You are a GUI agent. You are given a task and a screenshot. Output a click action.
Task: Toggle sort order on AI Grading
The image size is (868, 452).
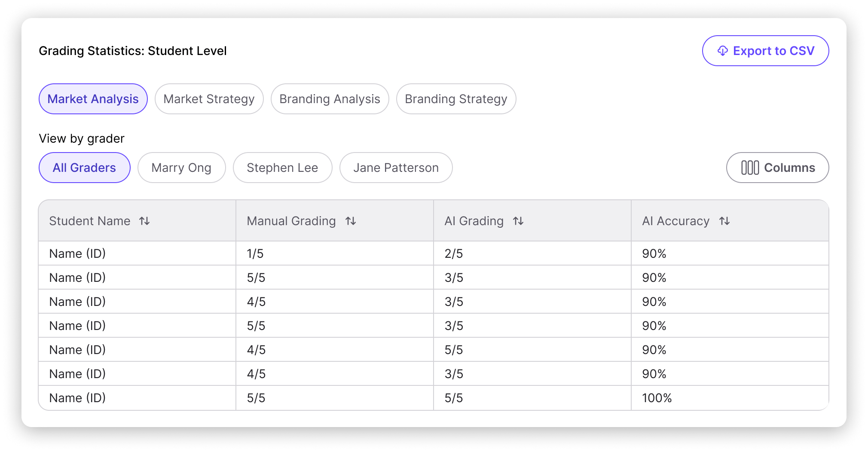(518, 221)
